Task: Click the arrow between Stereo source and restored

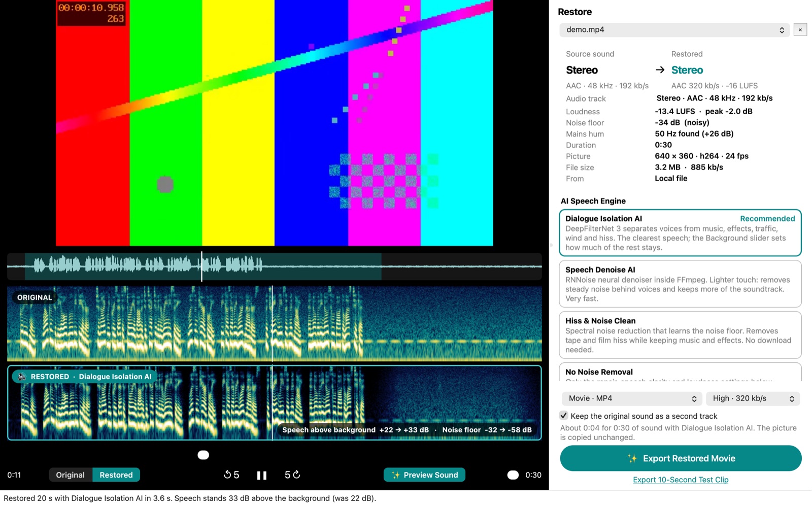Action: point(660,70)
